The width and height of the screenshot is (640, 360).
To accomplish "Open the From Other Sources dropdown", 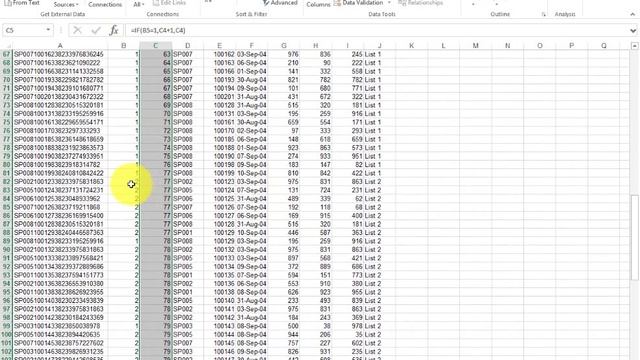I will tap(66, 4).
